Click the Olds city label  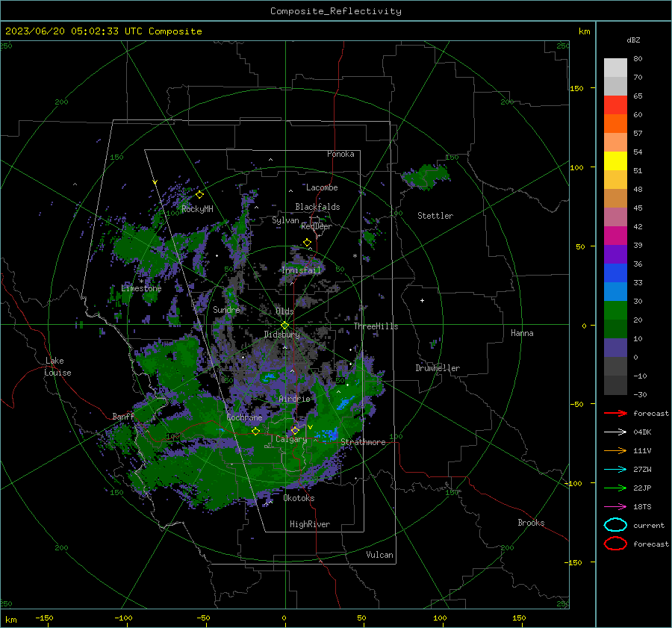(x=284, y=311)
